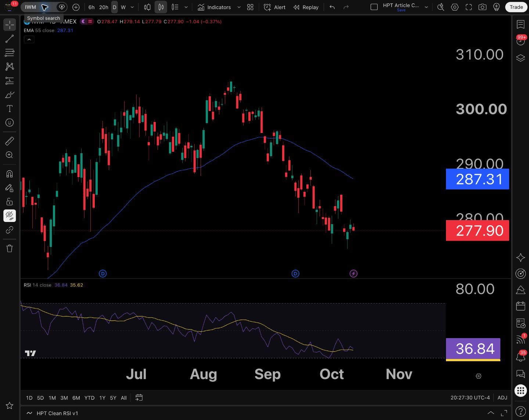Toggle lock all drawings
Viewport: 529px width, 420px height.
(x=10, y=202)
